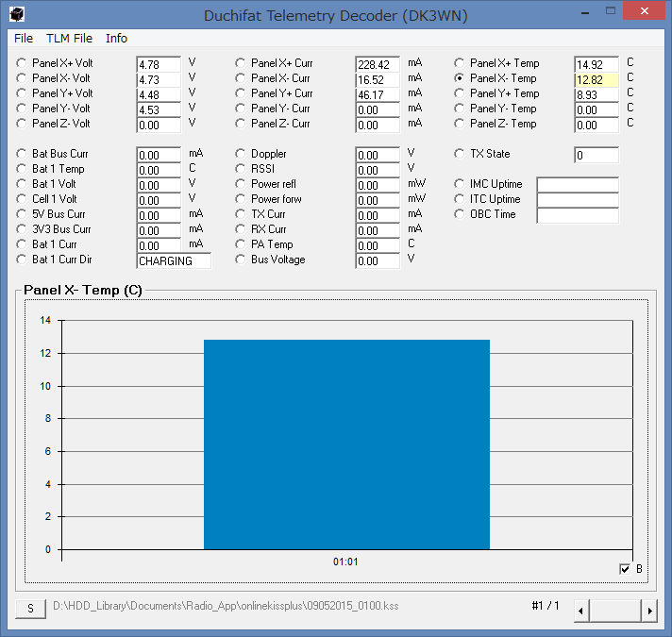672x637 pixels.
Task: Plot the Power forw value
Action: [x=240, y=199]
